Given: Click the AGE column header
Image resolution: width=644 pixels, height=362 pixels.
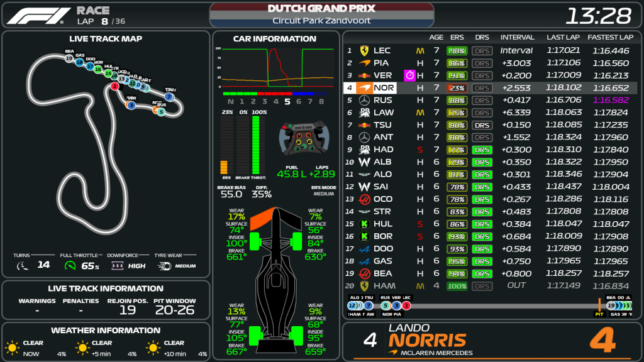Looking at the screenshot, I should point(436,37).
